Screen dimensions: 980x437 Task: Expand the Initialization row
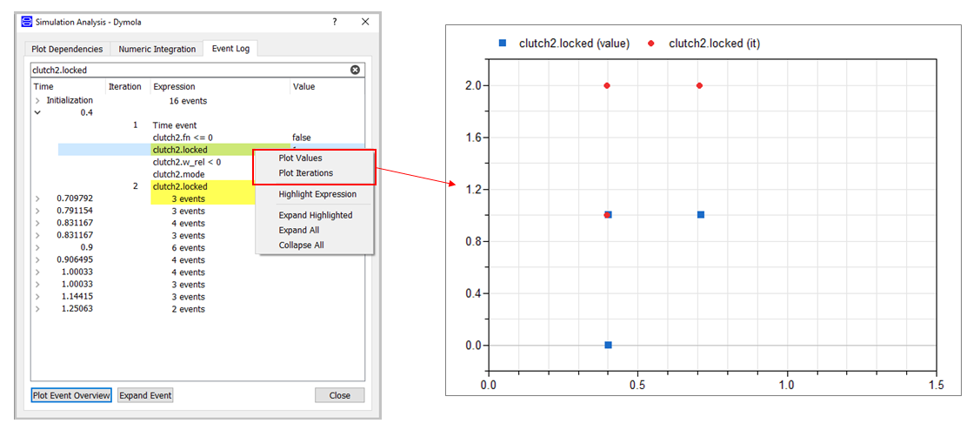point(37,100)
